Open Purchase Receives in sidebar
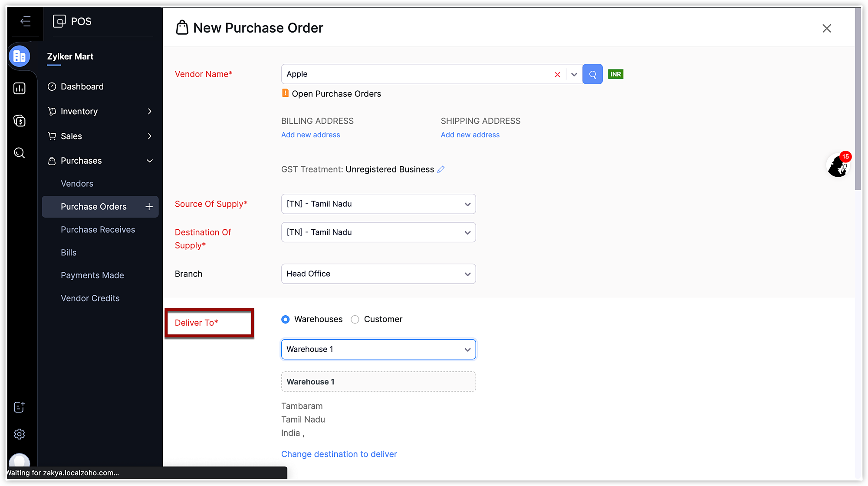The image size is (868, 486). coord(98,230)
